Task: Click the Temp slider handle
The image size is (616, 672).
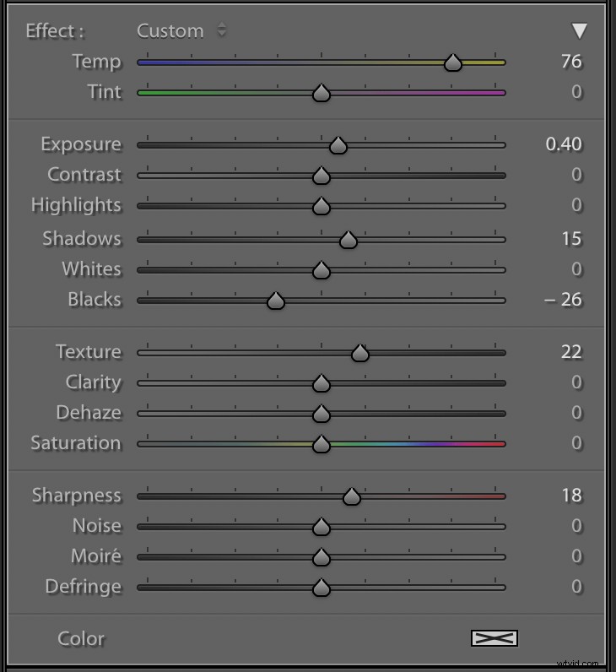Action: pos(453,62)
